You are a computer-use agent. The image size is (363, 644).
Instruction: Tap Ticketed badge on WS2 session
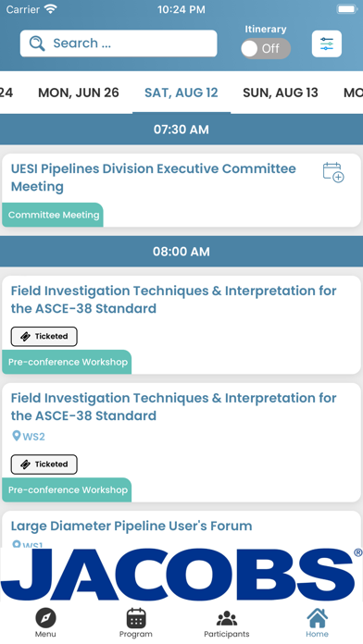point(44,464)
